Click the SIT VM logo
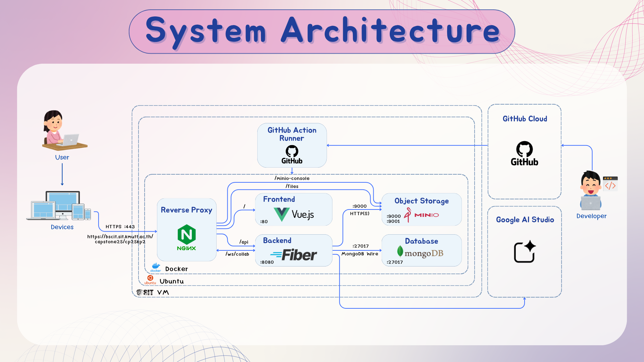644x362 pixels. tap(145, 292)
